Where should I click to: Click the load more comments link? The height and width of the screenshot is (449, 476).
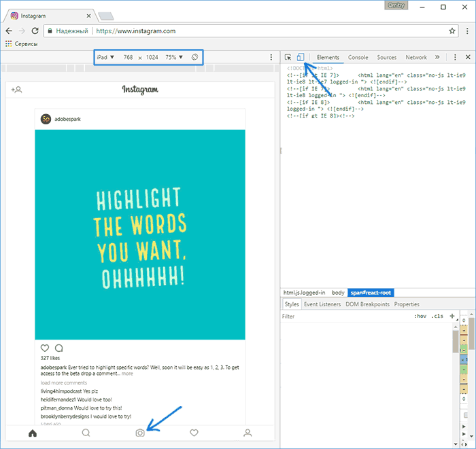63,383
